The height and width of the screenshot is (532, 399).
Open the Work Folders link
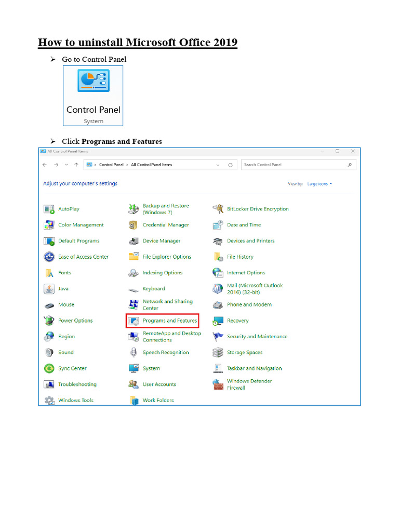158,401
